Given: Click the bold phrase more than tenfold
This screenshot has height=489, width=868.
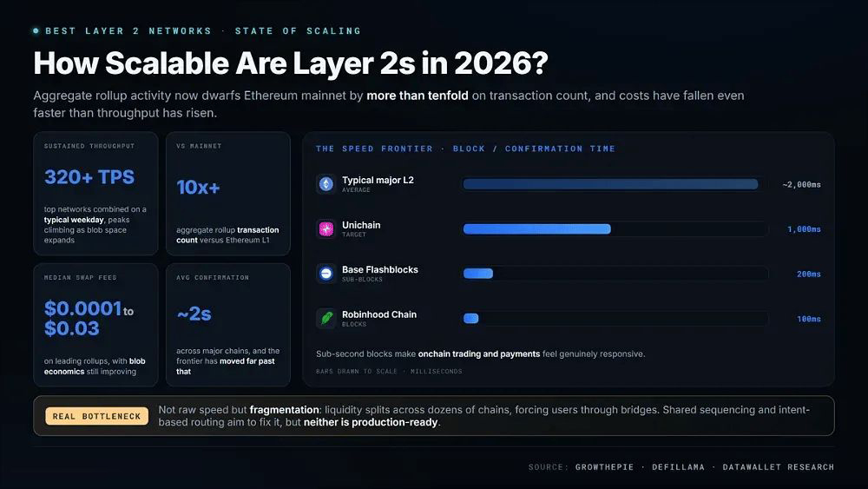Looking at the screenshot, I should click(x=418, y=96).
